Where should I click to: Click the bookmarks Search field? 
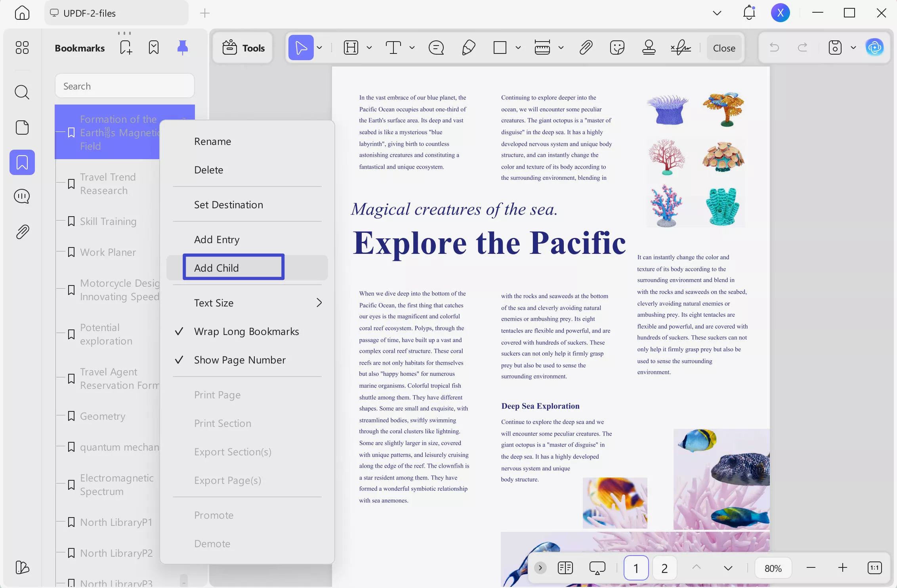pos(124,86)
